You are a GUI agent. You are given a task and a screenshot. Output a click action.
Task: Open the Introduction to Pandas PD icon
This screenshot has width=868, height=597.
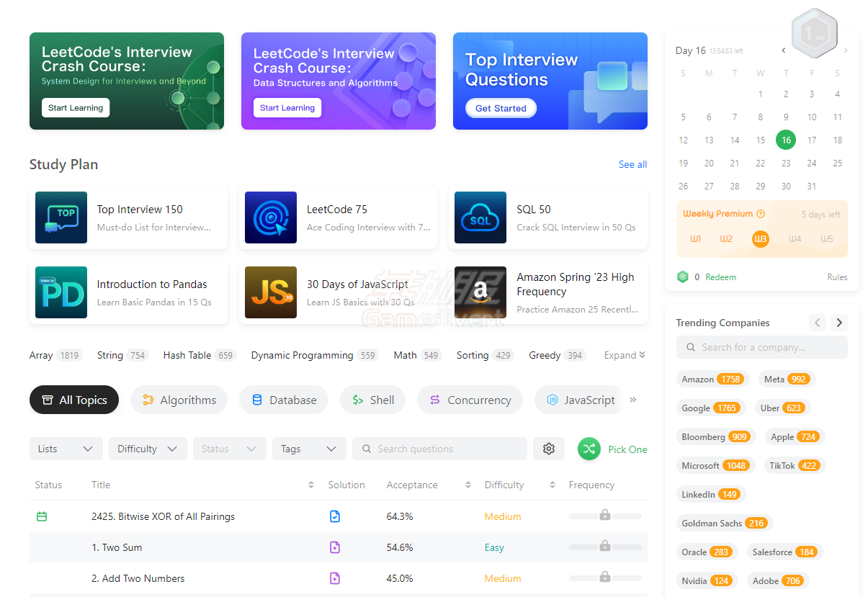coord(61,292)
